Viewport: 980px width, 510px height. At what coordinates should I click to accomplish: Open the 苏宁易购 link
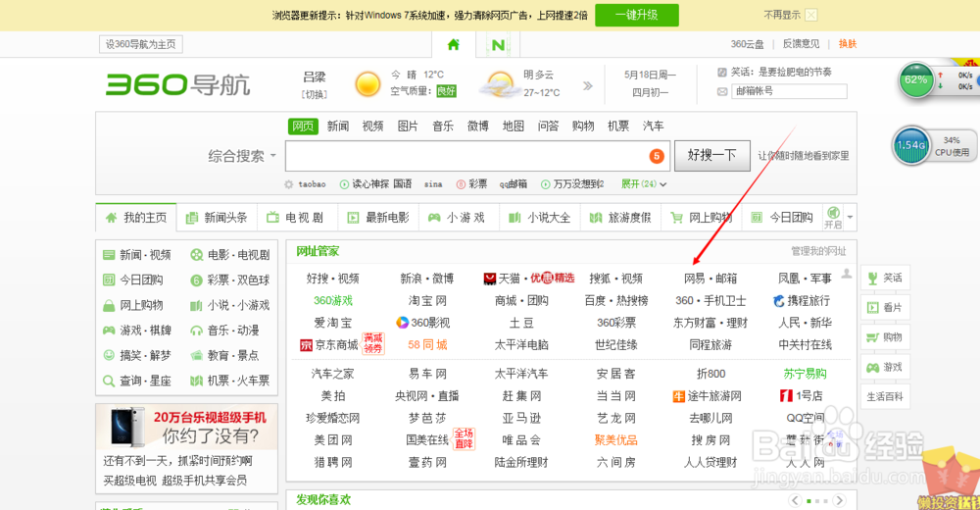coord(805,374)
